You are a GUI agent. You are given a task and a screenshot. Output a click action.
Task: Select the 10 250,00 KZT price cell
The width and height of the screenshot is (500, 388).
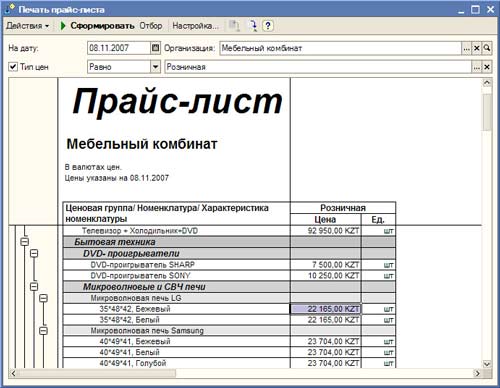tap(326, 276)
